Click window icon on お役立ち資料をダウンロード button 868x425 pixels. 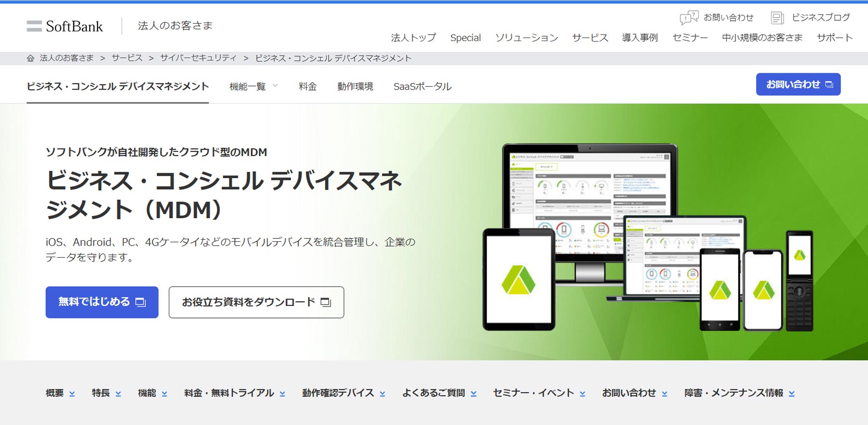[326, 302]
